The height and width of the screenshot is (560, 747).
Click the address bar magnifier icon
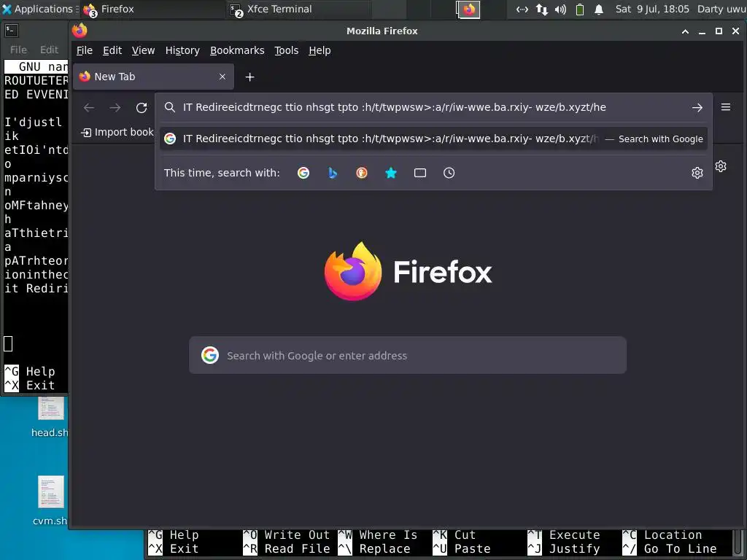(x=169, y=107)
